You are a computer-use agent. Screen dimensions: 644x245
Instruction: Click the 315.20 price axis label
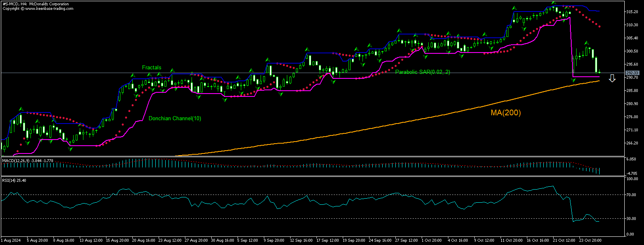coord(631,12)
